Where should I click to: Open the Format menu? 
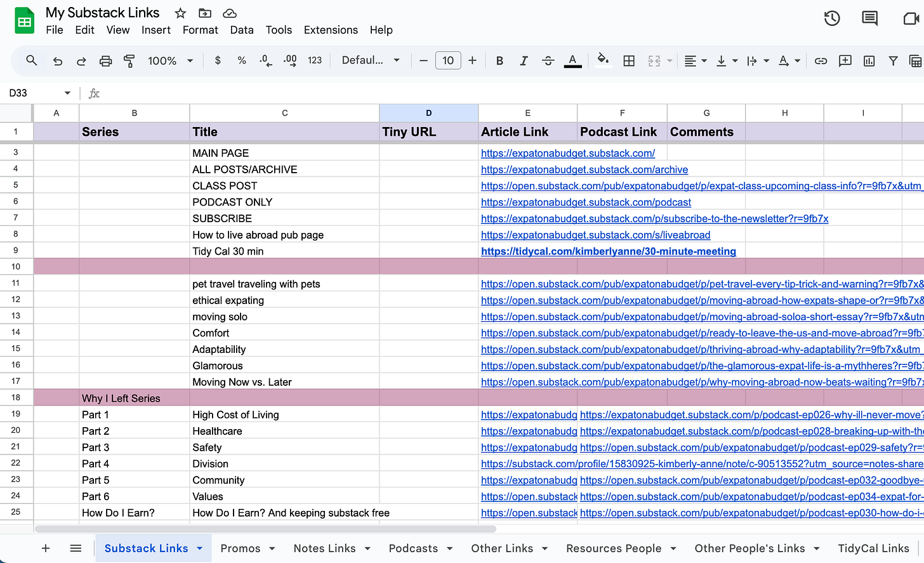point(201,30)
